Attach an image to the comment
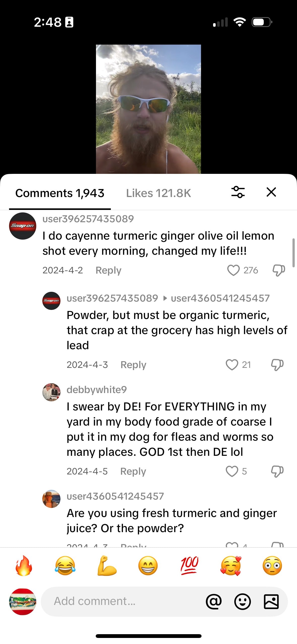This screenshot has height=644, width=297. [271, 601]
